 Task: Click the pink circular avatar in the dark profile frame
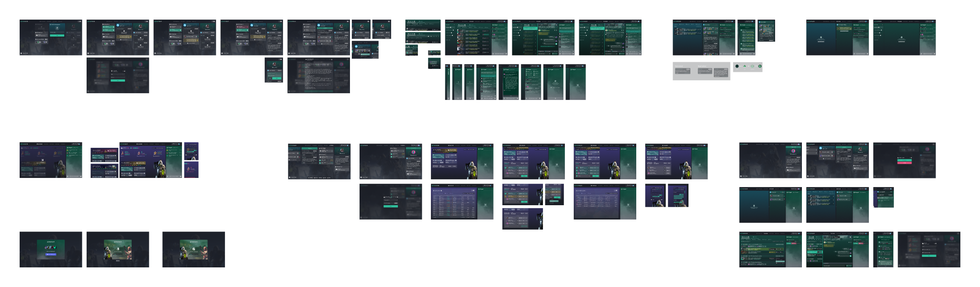(x=793, y=151)
